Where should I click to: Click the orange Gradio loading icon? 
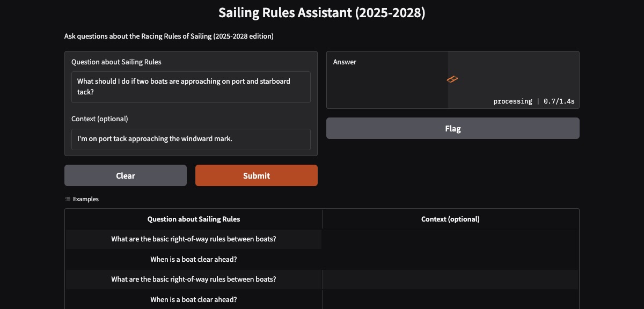tap(451, 79)
